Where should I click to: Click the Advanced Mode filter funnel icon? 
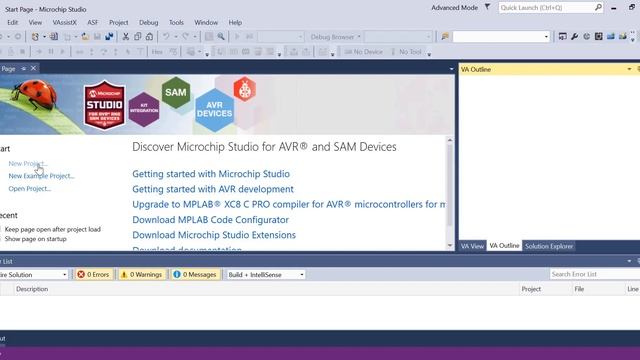[487, 7]
